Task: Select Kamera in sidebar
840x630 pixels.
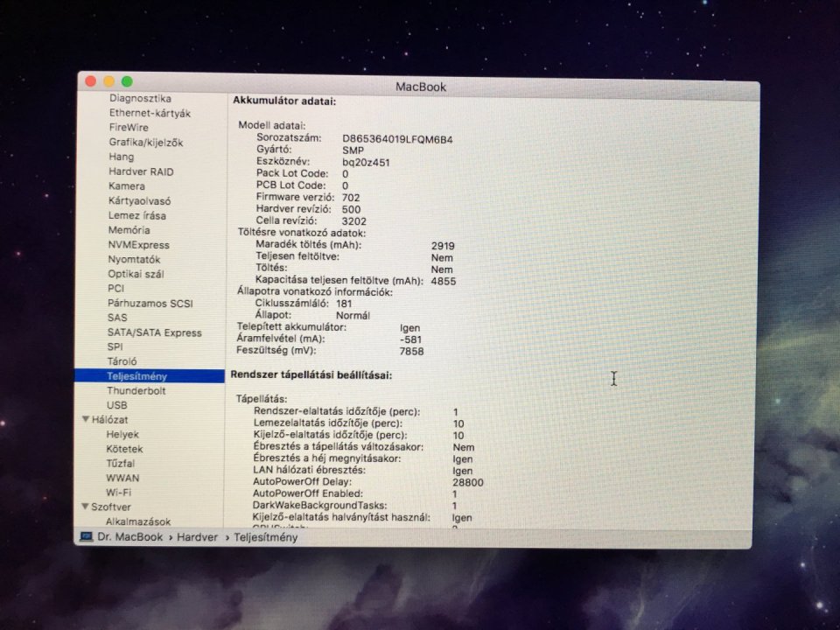Action: click(126, 185)
